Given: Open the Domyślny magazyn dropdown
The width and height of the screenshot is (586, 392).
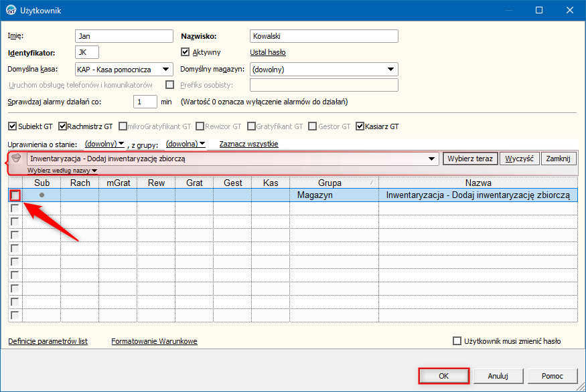Looking at the screenshot, I should click(390, 70).
